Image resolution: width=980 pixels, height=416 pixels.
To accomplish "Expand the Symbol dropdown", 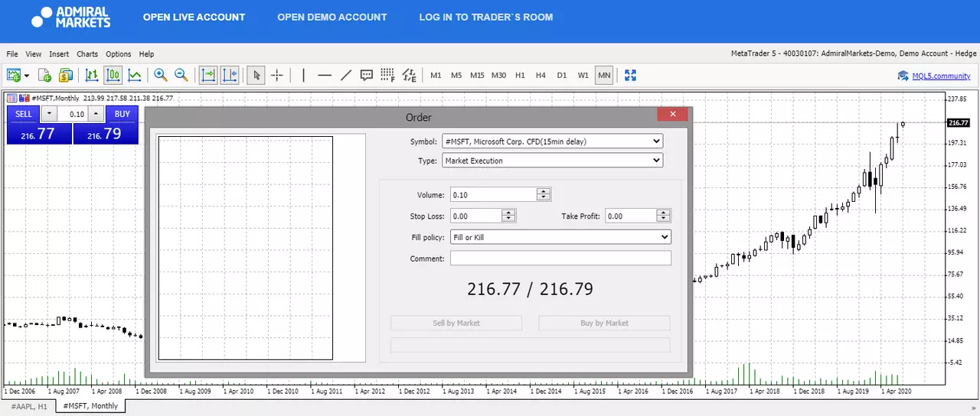I will pos(552,141).
